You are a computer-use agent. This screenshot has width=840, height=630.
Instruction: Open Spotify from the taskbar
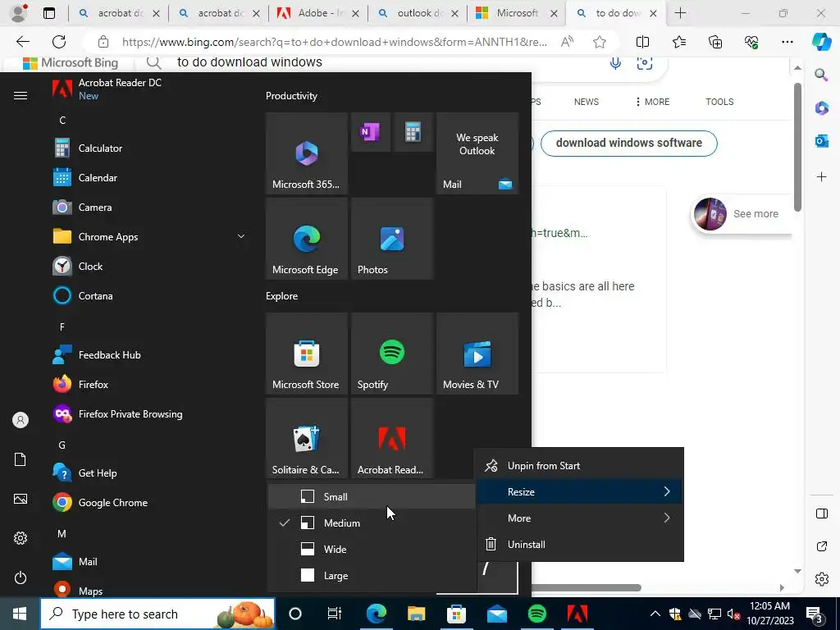(536, 614)
